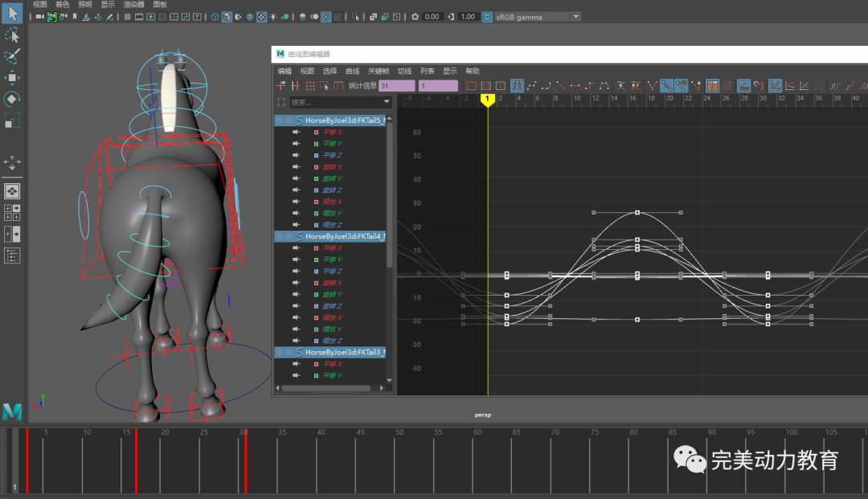This screenshot has width=868, height=499.
Task: Click the lighting bulb icon in viewport toolbar
Action: [274, 17]
